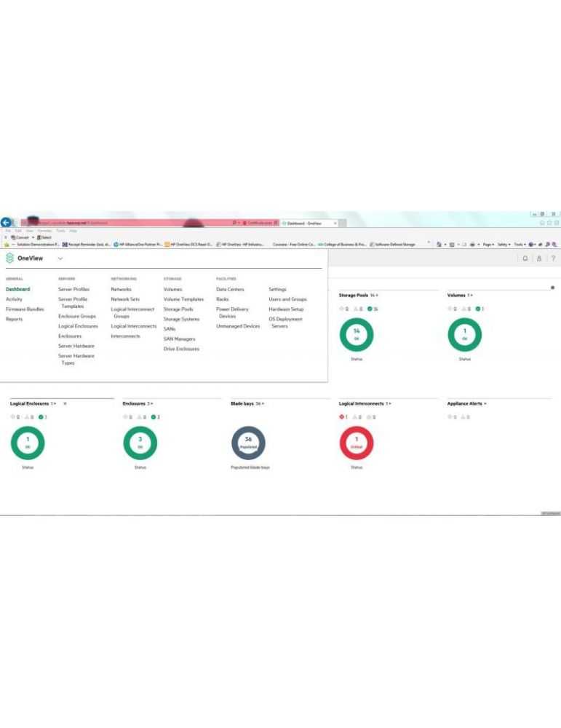The height and width of the screenshot is (728, 561).
Task: Open Networks under the Networking menu
Action: point(121,289)
